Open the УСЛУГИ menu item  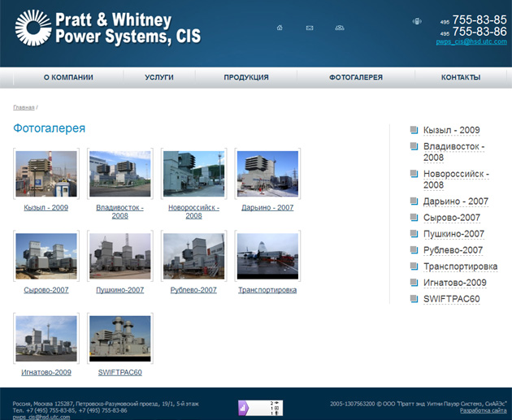[x=159, y=78]
